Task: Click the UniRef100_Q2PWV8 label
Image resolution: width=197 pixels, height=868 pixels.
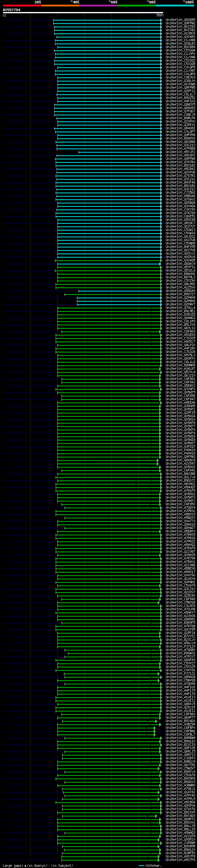Action: point(180,297)
